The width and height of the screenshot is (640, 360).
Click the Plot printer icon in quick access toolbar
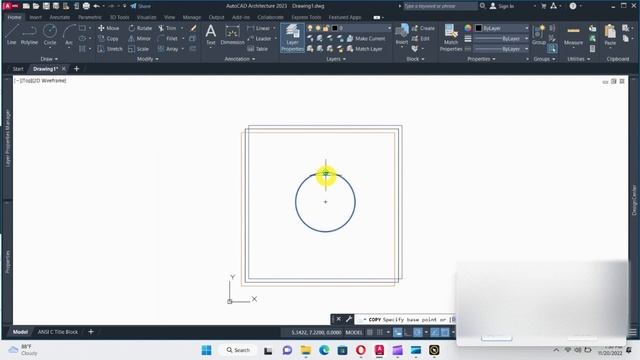(x=86, y=6)
